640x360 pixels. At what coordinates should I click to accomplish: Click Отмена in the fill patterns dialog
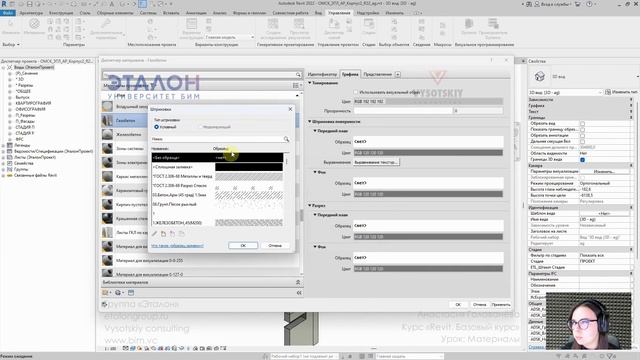(275, 245)
